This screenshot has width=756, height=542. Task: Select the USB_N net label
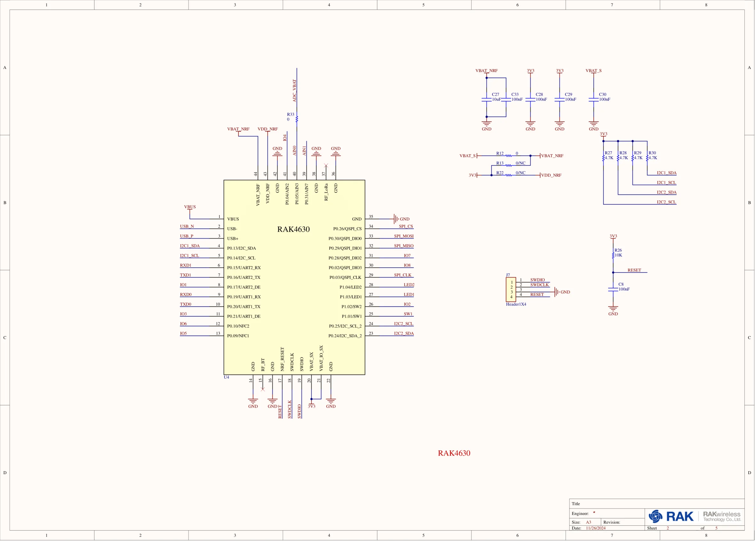tap(187, 226)
